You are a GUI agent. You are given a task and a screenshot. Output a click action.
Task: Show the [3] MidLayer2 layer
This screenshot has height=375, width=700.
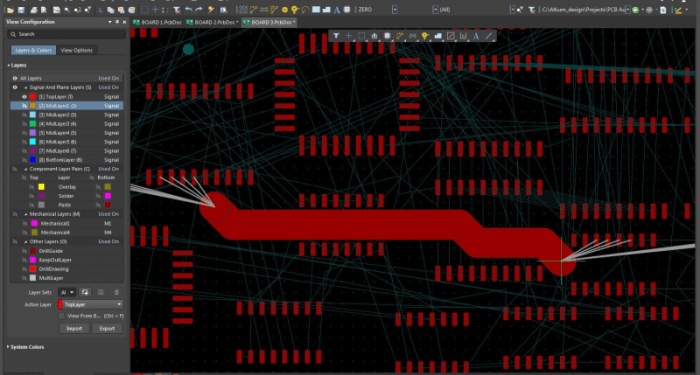pos(25,115)
